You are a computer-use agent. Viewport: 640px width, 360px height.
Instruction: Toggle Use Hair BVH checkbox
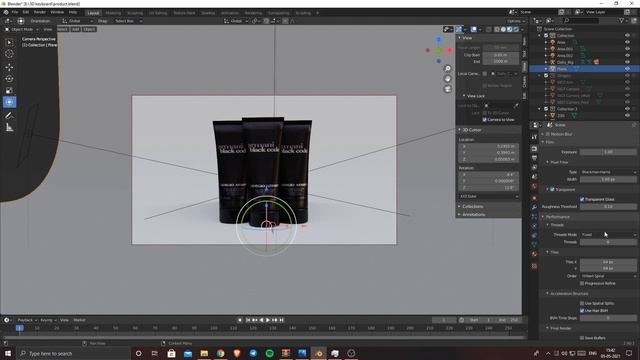(x=582, y=311)
